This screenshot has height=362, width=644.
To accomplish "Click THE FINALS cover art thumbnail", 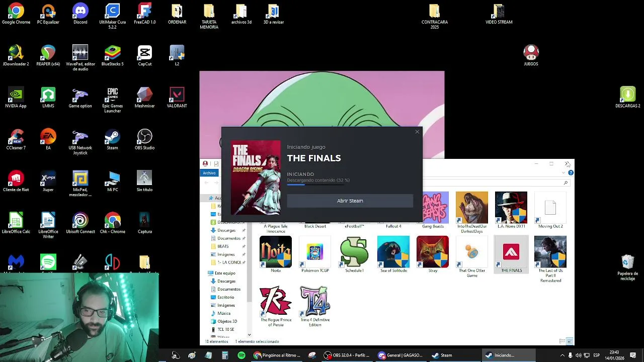I will [256, 177].
